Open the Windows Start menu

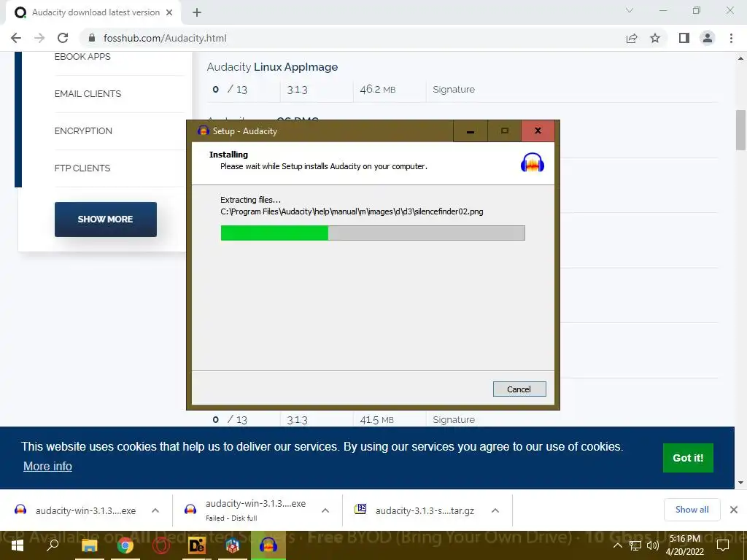(18, 545)
